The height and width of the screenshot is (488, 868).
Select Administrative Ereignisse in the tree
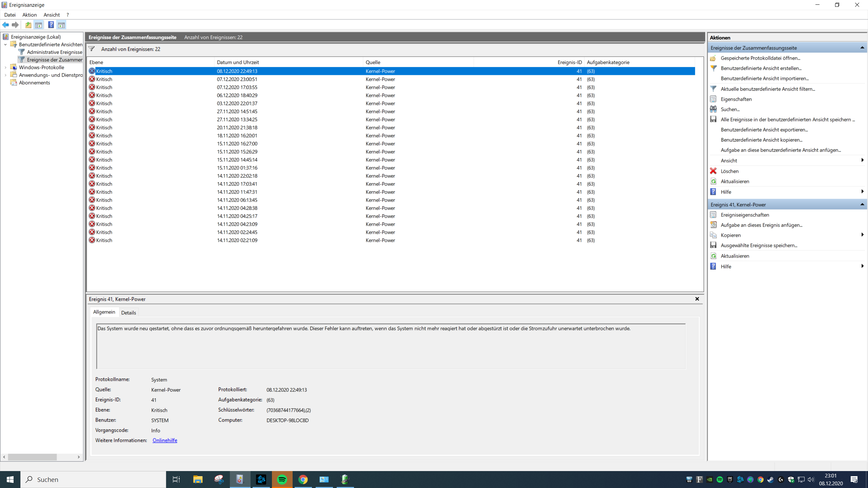point(54,52)
